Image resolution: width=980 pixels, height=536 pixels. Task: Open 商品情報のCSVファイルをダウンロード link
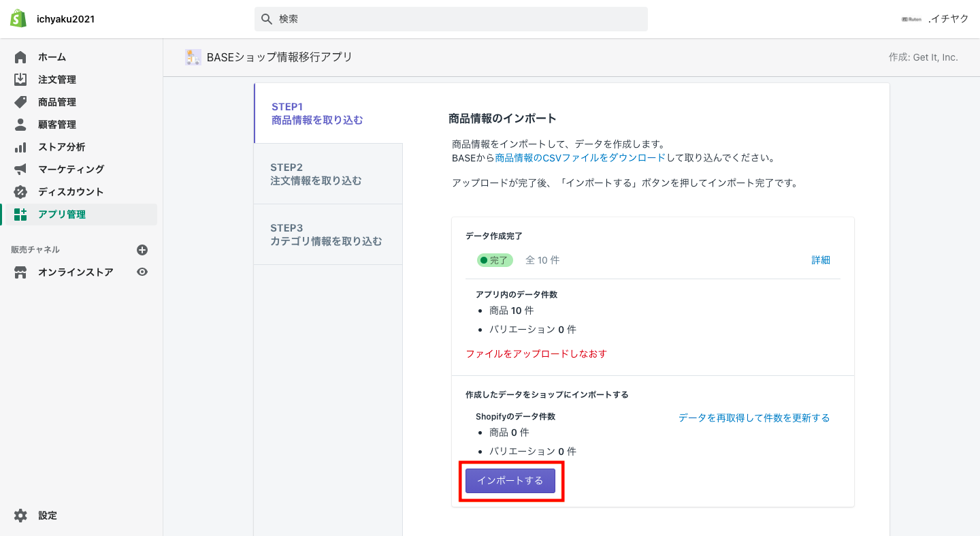581,158
